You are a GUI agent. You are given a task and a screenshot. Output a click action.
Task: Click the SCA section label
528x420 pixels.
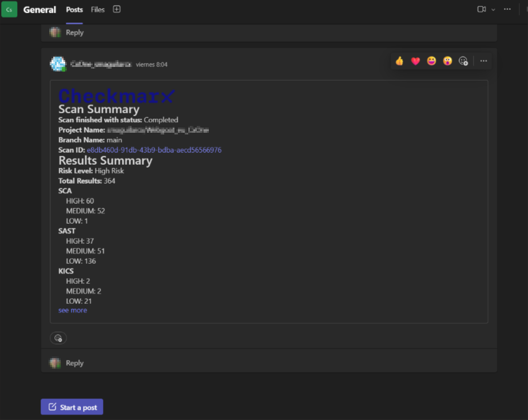[65, 191]
